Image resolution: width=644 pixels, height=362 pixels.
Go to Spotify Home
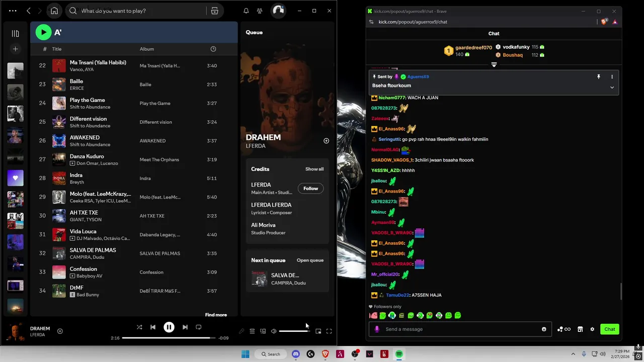click(54, 11)
